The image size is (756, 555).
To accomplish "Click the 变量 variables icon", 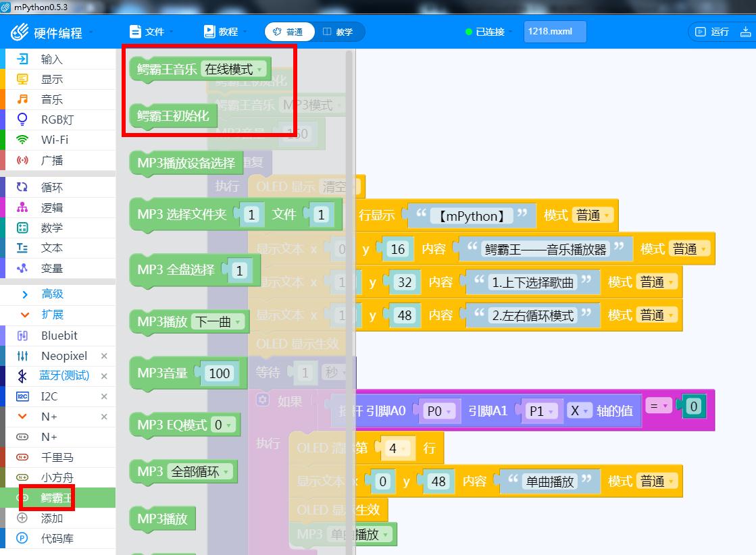I will (22, 268).
